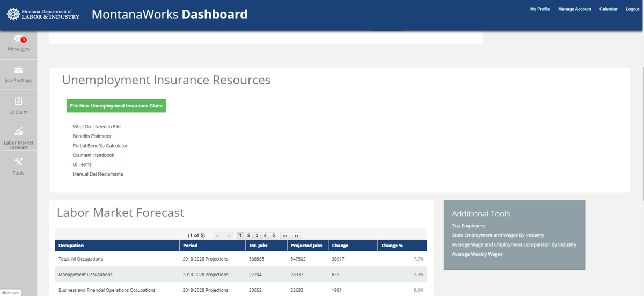The image size is (644, 296).
Task: Open the Job Postings briefcase icon
Action: tap(18, 70)
